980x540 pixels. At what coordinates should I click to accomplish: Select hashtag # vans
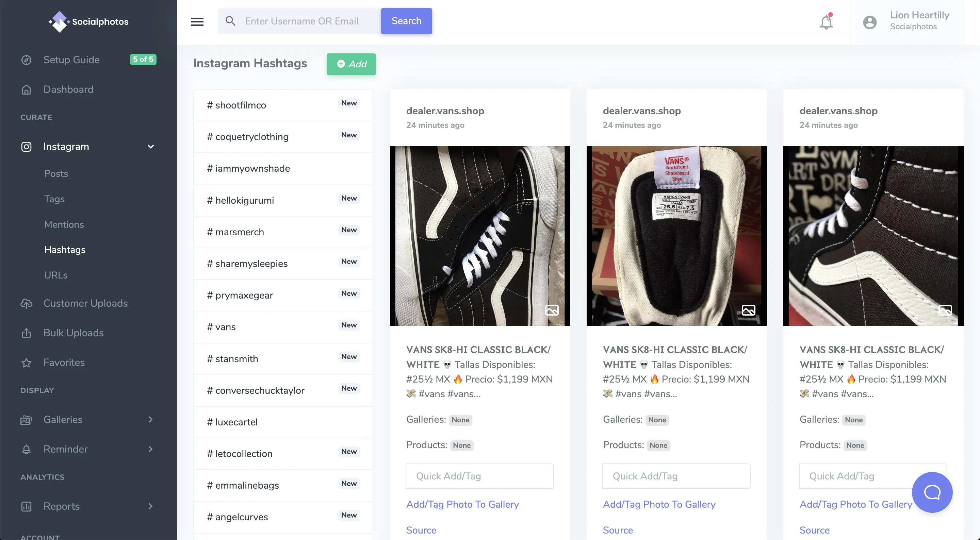click(x=283, y=327)
